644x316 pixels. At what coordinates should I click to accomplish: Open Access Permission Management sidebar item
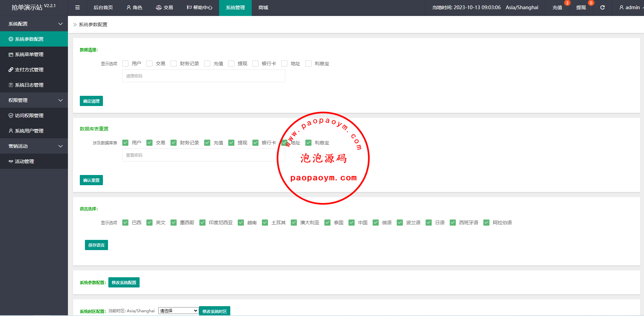point(29,116)
